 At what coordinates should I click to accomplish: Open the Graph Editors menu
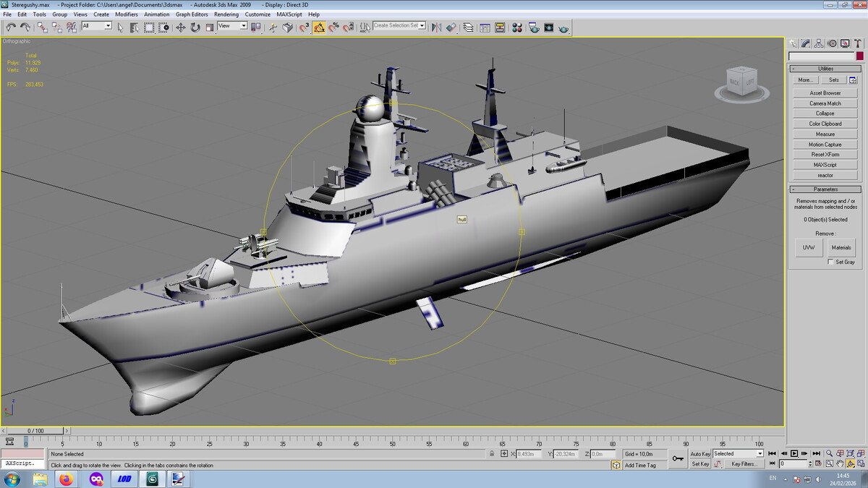[192, 14]
